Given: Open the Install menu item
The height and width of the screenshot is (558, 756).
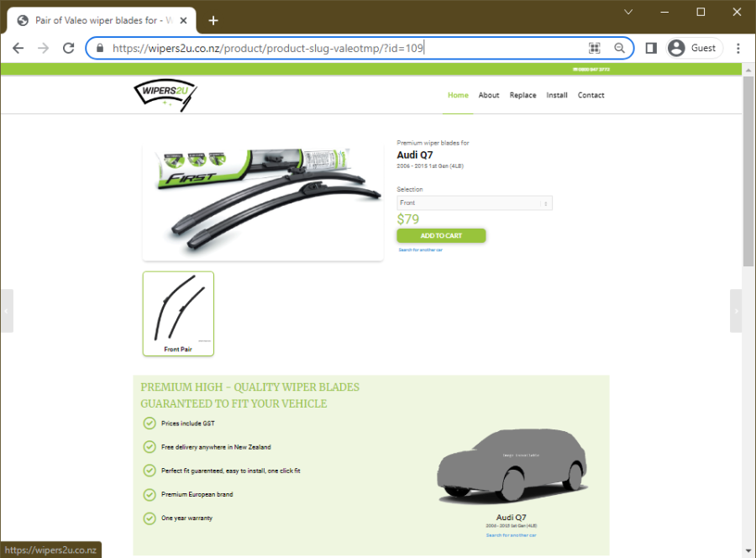Looking at the screenshot, I should [557, 95].
